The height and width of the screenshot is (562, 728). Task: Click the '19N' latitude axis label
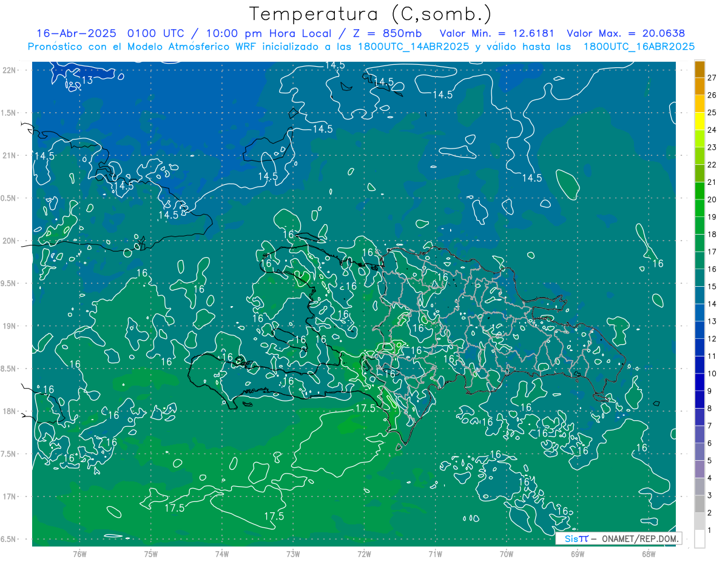pos(9,326)
